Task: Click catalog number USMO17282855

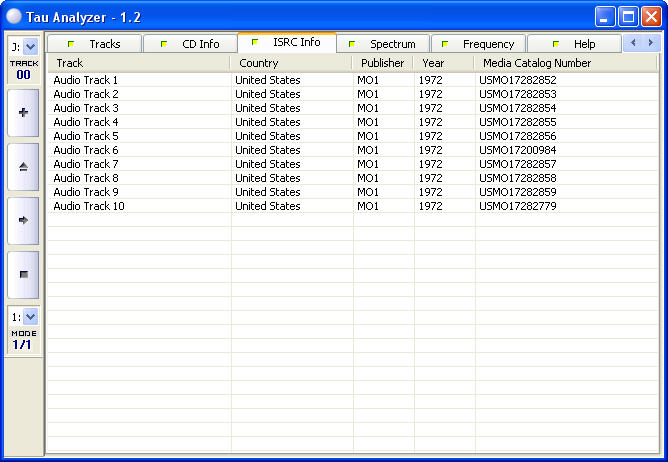Action: 518,122
